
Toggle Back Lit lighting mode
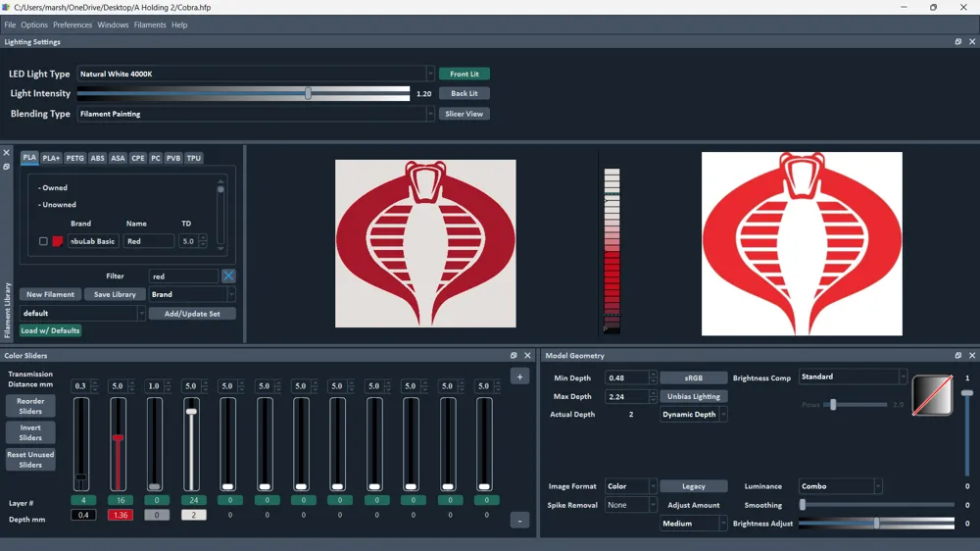click(x=465, y=93)
